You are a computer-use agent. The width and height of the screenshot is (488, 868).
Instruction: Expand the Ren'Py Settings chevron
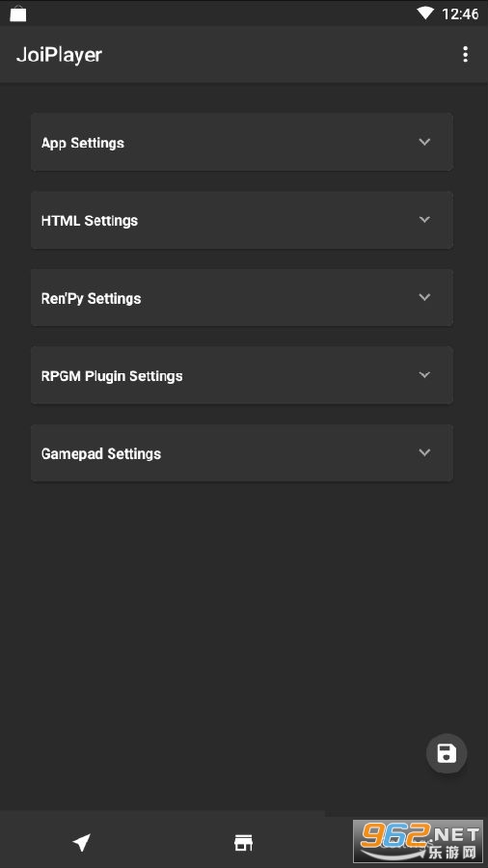point(424,297)
